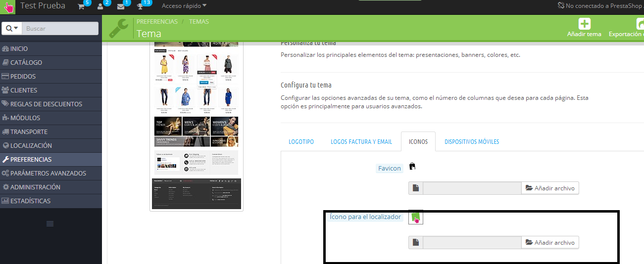The height and width of the screenshot is (264, 644).
Task: Switch to the LOGOTIPO tab
Action: click(301, 142)
